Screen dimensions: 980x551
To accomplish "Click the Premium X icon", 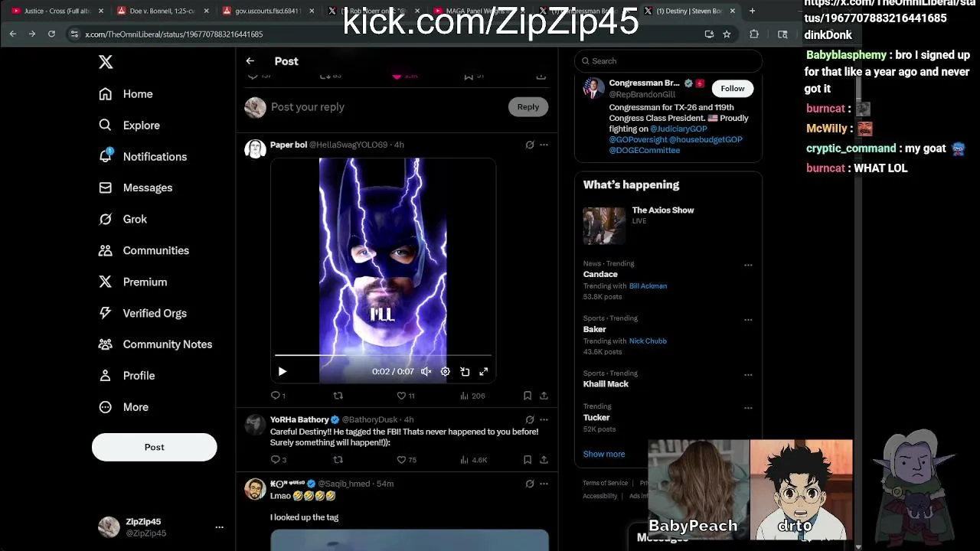I will pyautogui.click(x=106, y=282).
